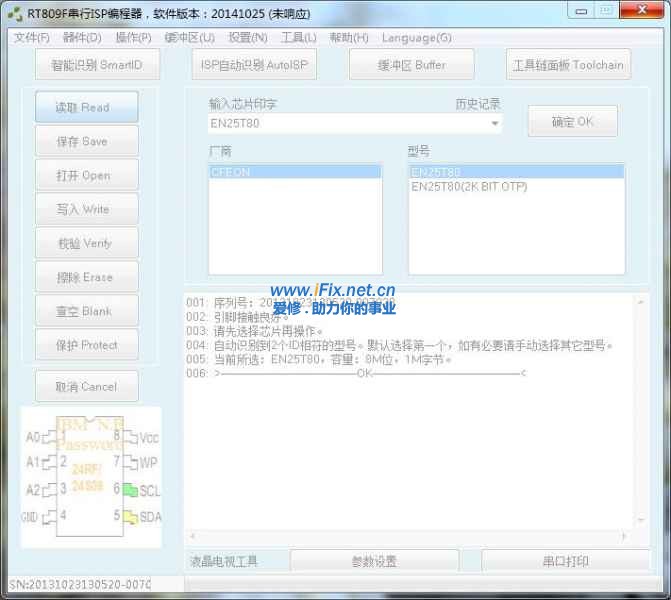Open the 操作(P) menu
671x600 pixels.
pyautogui.click(x=134, y=38)
